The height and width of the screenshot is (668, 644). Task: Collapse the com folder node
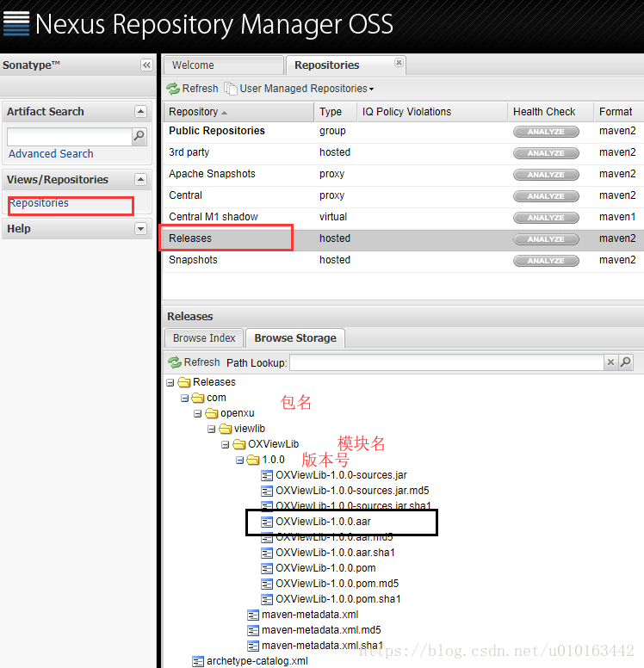coord(184,398)
